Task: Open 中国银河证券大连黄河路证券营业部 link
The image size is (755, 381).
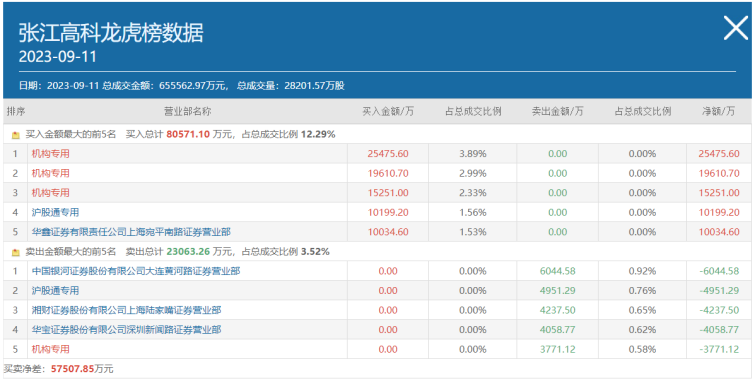Action: coord(136,271)
